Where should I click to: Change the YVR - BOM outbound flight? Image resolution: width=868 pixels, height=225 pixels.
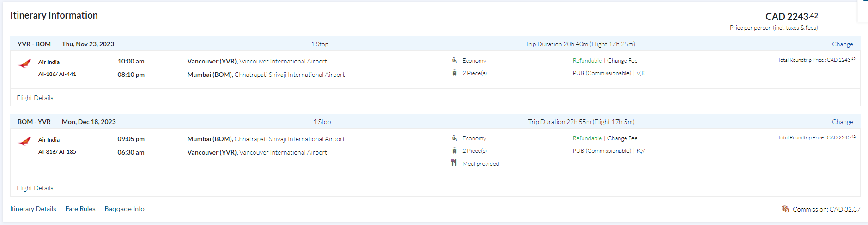pos(842,44)
